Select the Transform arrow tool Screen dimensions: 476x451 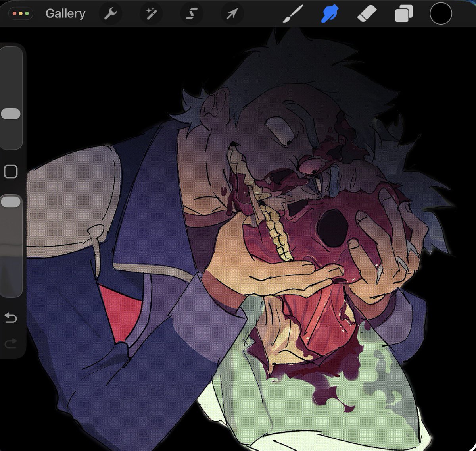point(232,14)
